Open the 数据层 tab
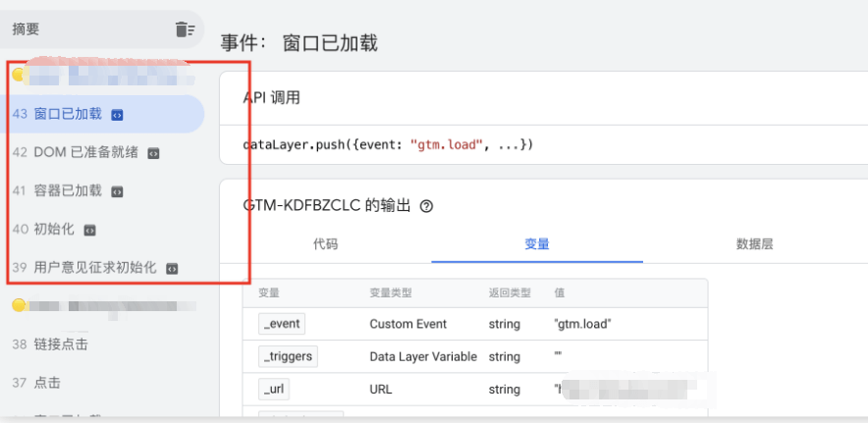868x423 pixels. (x=754, y=244)
